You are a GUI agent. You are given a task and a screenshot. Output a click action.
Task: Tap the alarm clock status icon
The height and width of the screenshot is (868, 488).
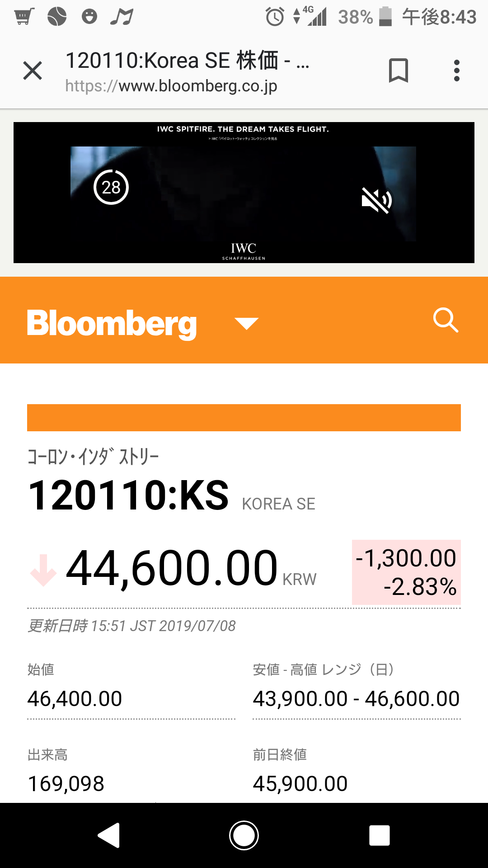click(x=275, y=17)
